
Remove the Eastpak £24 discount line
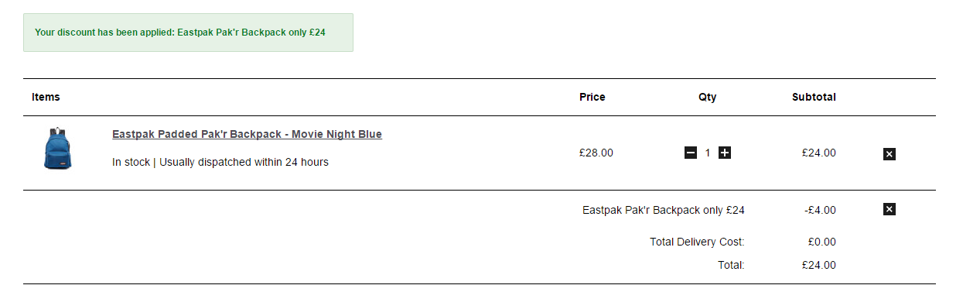890,209
